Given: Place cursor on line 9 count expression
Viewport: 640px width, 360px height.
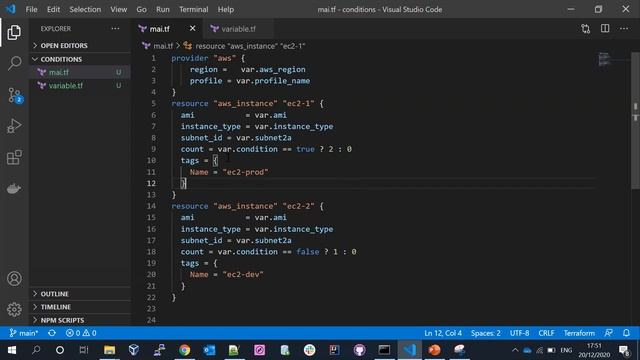Looking at the screenshot, I should pyautogui.click(x=266, y=149).
